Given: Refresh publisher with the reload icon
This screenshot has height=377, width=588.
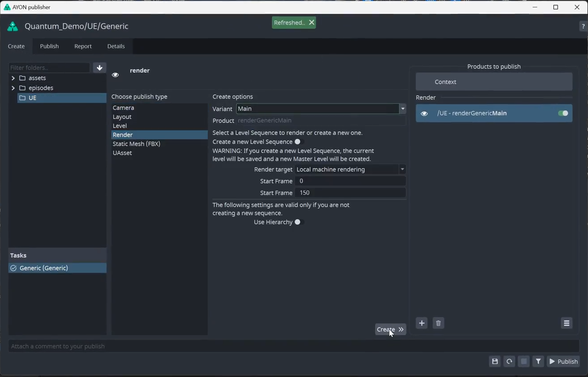Looking at the screenshot, I should [509, 361].
